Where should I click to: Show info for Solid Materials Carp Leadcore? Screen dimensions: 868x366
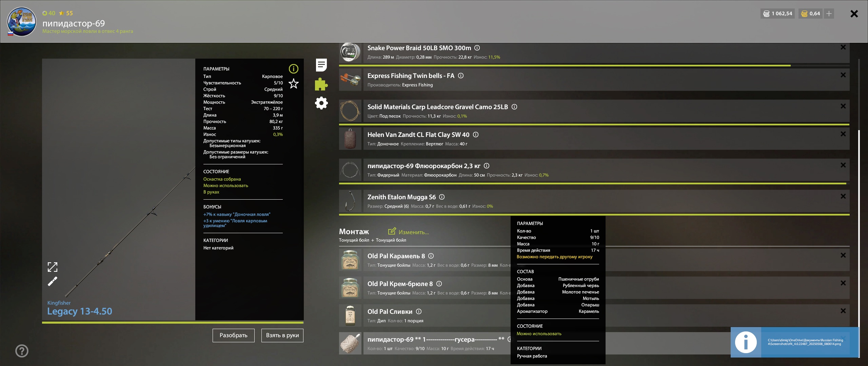[x=514, y=107]
